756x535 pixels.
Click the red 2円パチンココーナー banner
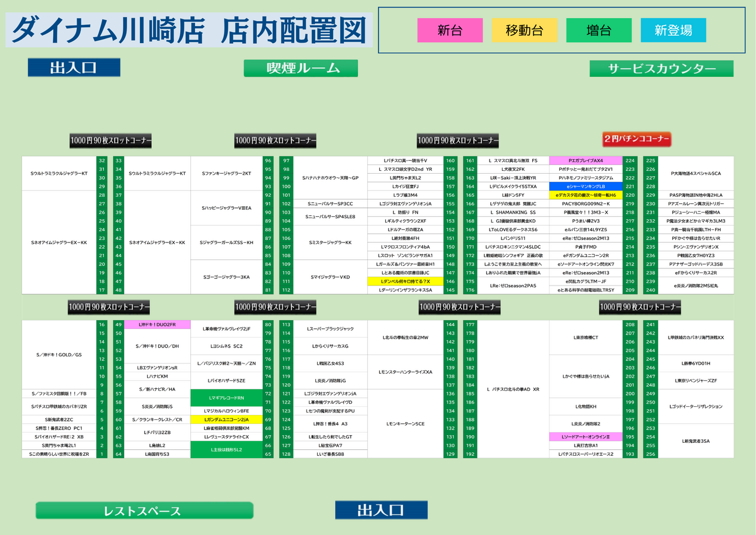(x=637, y=140)
